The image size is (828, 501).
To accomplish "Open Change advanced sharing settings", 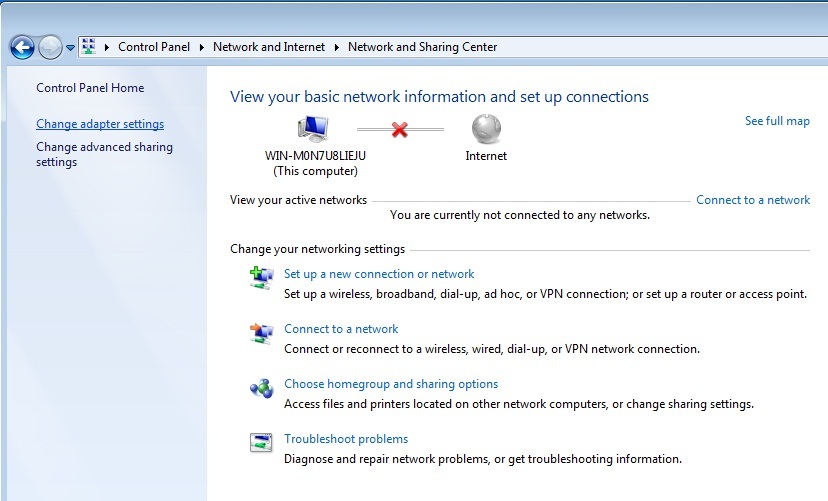I will click(104, 154).
